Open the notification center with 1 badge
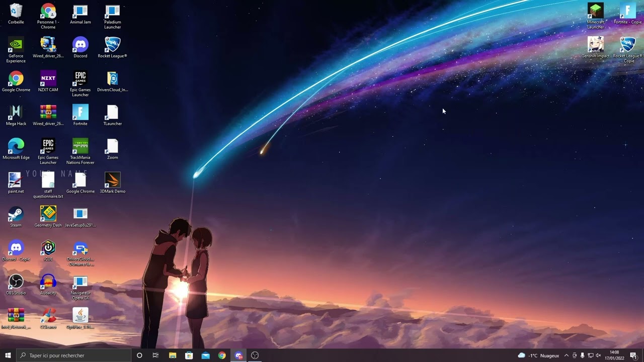The width and height of the screenshot is (644, 362). 633,355
